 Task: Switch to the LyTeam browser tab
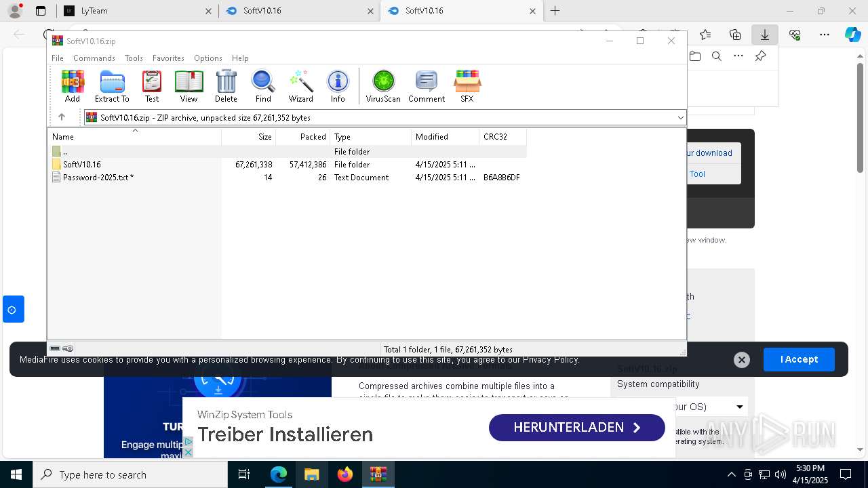138,11
